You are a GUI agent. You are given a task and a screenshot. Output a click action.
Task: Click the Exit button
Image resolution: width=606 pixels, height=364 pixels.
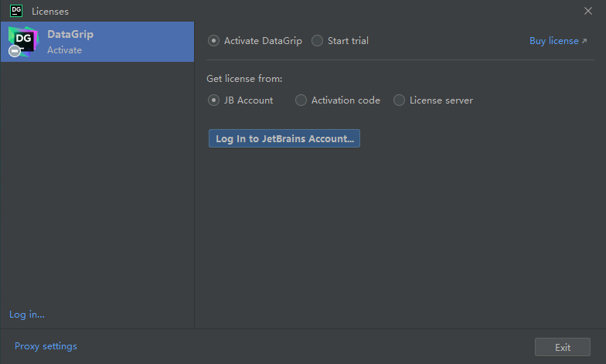tap(562, 347)
